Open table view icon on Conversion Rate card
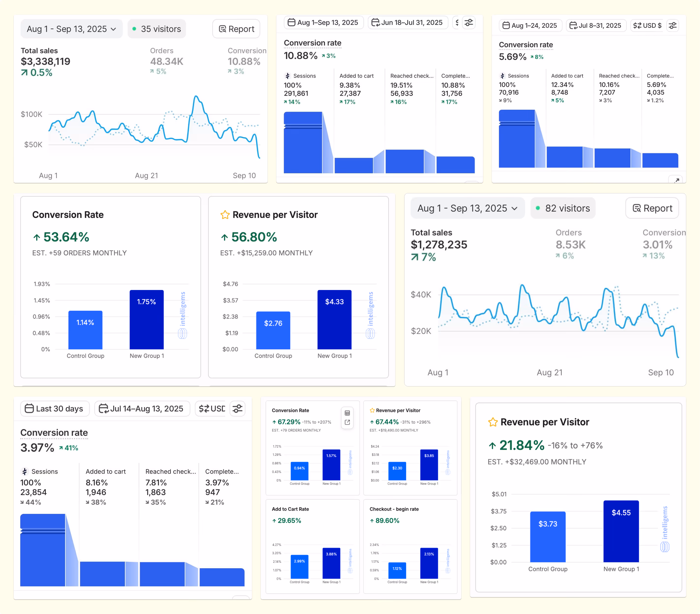This screenshot has width=700, height=614. click(x=347, y=413)
